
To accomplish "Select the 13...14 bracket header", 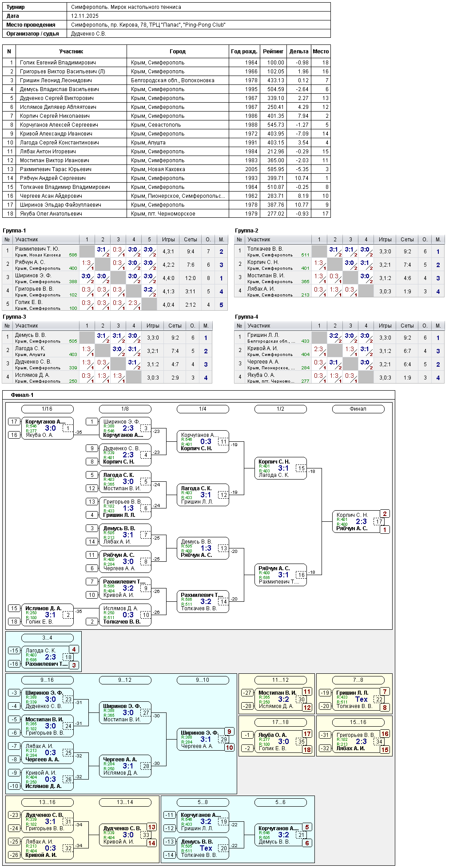I will [x=125, y=802].
